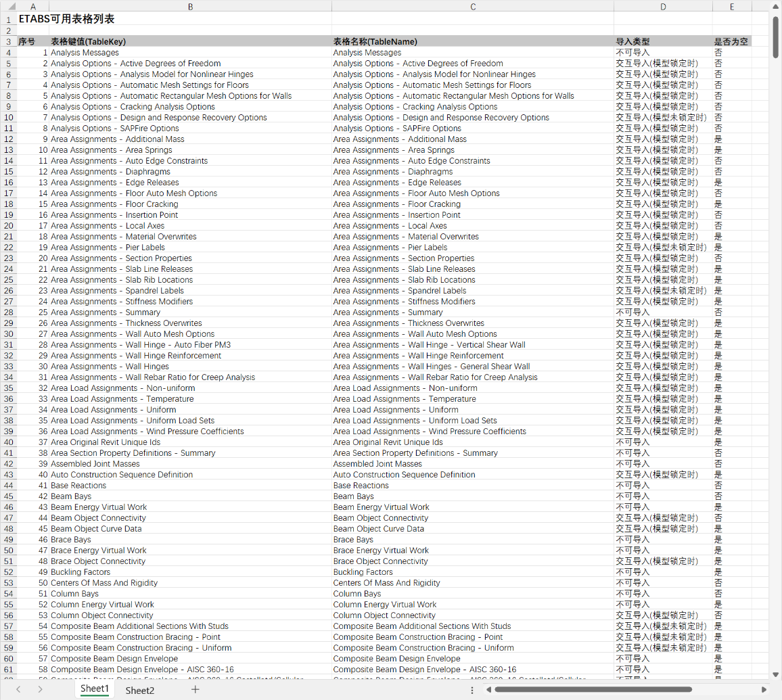
Task: Click the 是否为空 header cell
Action: (x=732, y=41)
